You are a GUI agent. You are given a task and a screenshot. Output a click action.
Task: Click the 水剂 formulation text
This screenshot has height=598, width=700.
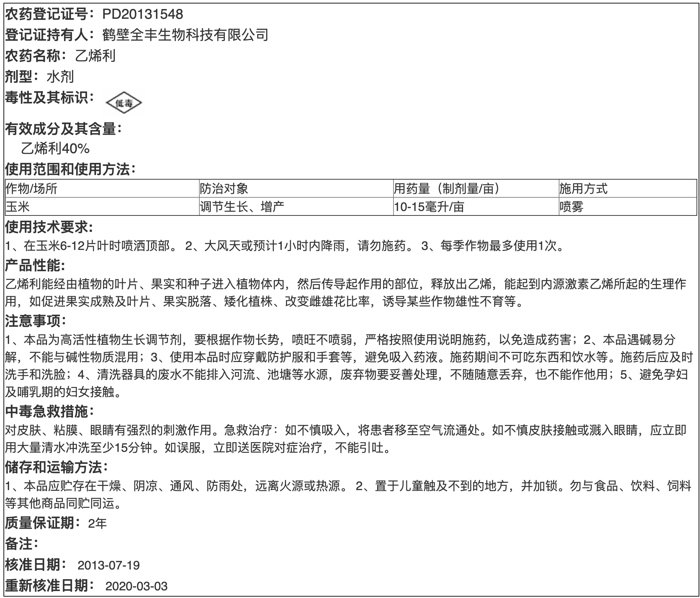[x=60, y=77]
